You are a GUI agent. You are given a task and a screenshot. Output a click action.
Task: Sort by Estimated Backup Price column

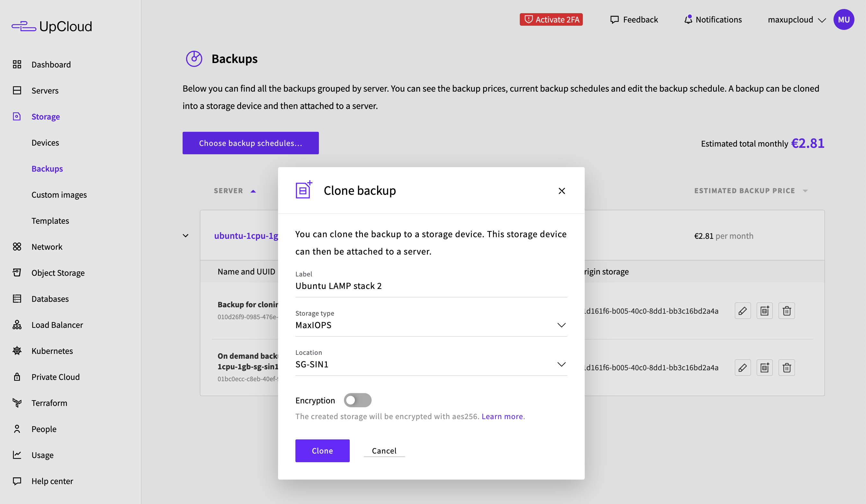751,191
